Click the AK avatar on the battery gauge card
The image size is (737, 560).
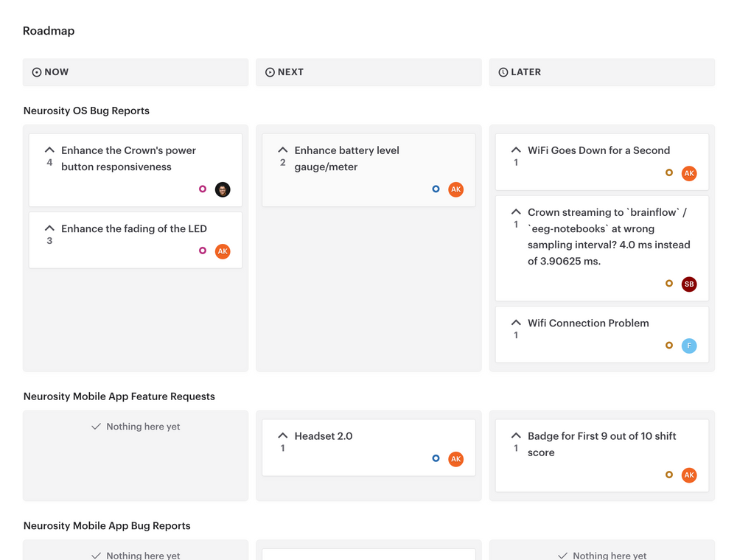click(x=455, y=189)
